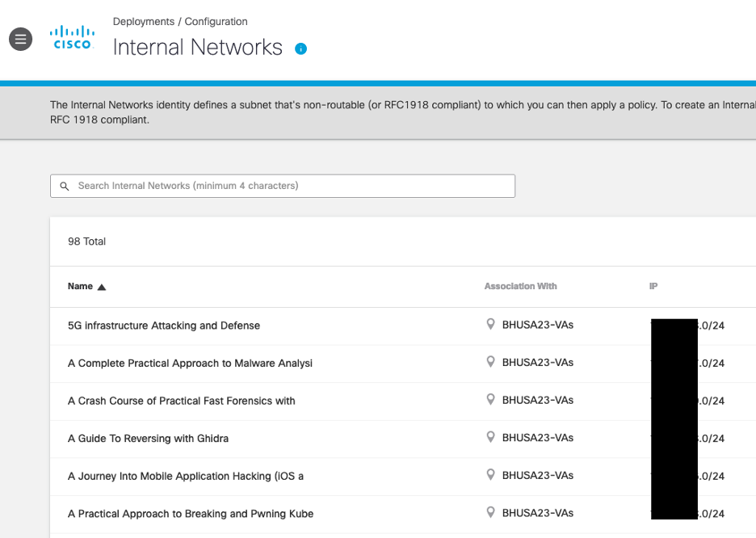
Task: Focus the Search Internal Networks field
Action: pyautogui.click(x=291, y=186)
